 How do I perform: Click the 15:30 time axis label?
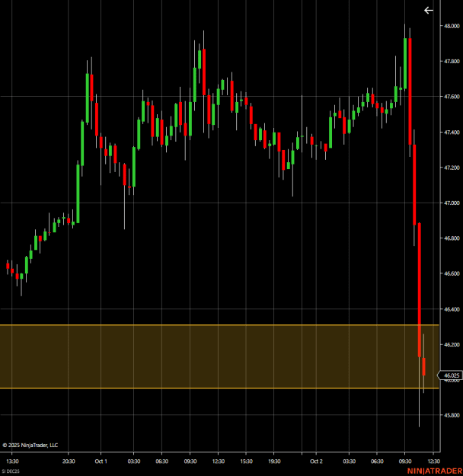[x=246, y=461]
